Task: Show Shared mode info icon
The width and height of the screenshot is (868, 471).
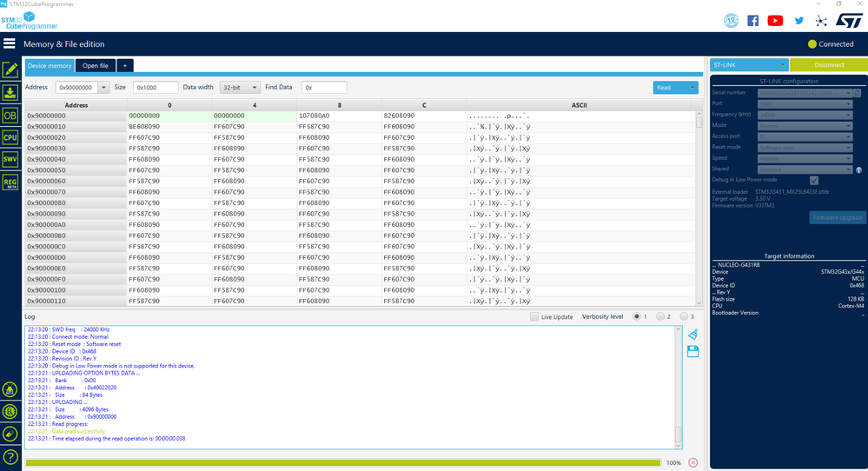Action: coord(858,170)
